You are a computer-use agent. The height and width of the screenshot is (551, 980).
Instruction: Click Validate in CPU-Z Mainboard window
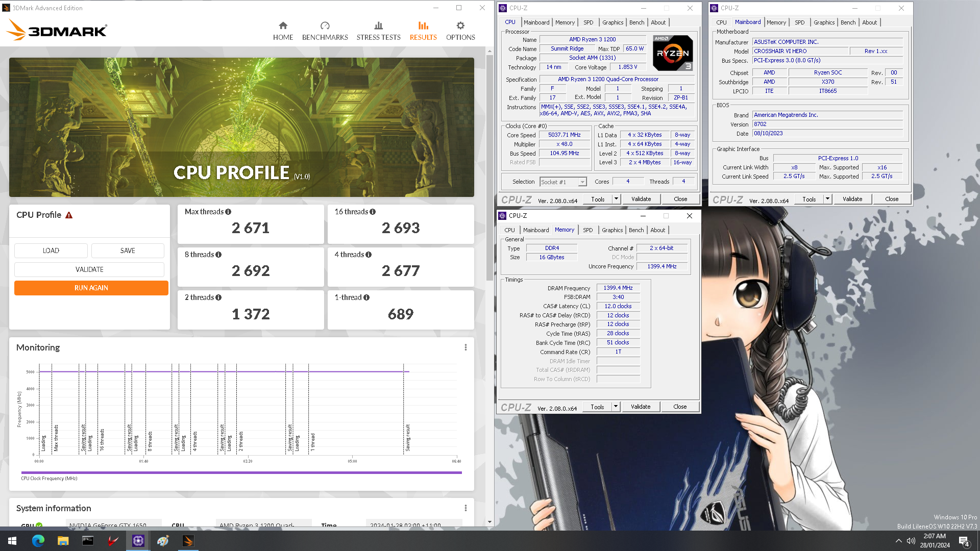[852, 199]
